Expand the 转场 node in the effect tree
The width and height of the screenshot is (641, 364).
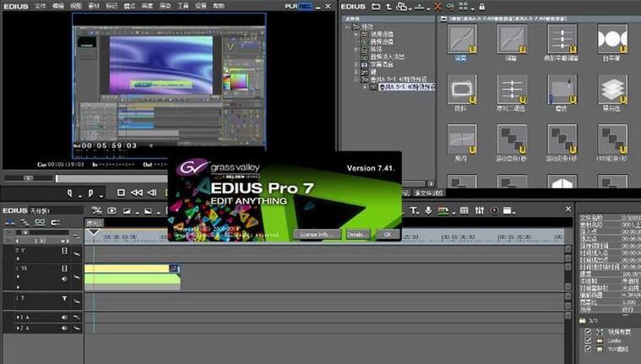[x=356, y=50]
